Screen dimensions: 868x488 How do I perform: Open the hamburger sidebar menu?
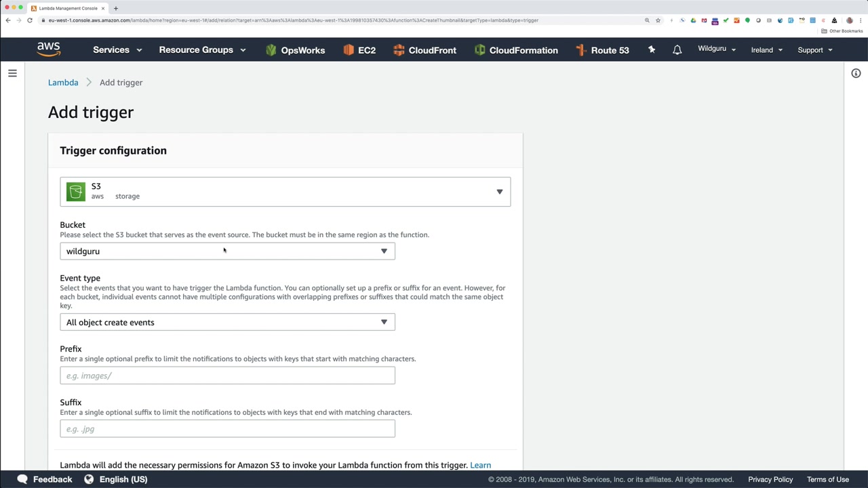point(12,73)
